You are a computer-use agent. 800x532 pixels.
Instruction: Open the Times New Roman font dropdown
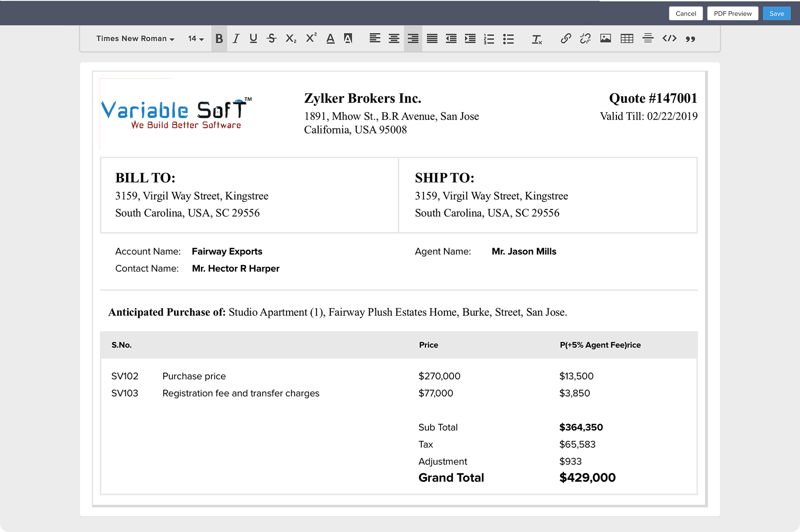pyautogui.click(x=135, y=39)
